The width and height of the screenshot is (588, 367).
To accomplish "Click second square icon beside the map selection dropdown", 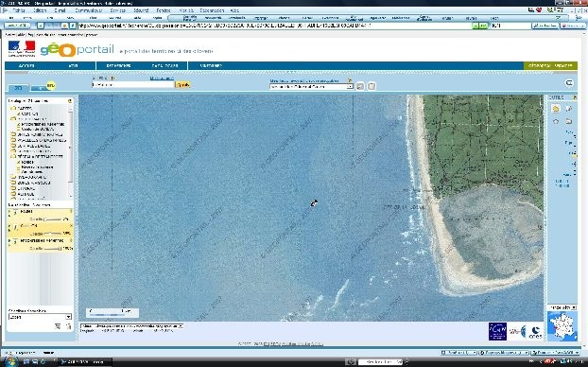I will coord(372,86).
